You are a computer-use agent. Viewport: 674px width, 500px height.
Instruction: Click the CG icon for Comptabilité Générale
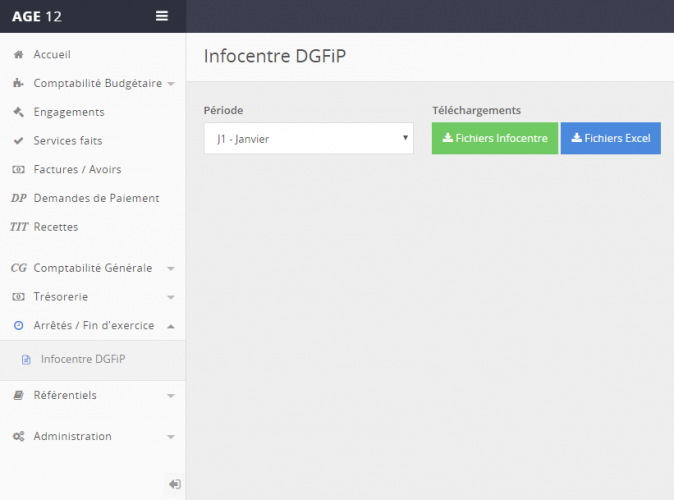(18, 268)
